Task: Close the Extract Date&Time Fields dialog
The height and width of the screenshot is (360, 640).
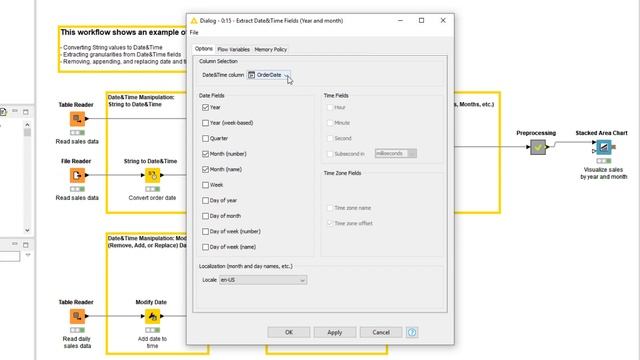Action: click(x=443, y=20)
